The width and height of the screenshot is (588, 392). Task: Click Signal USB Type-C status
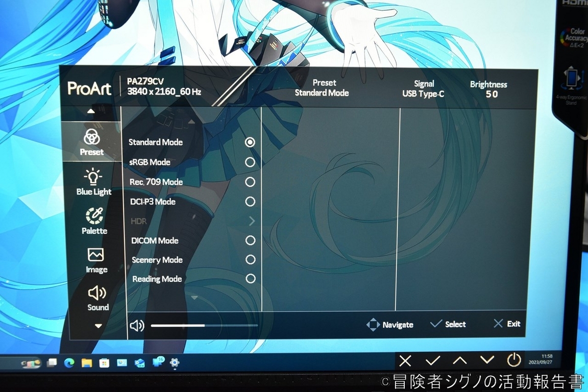(424, 89)
